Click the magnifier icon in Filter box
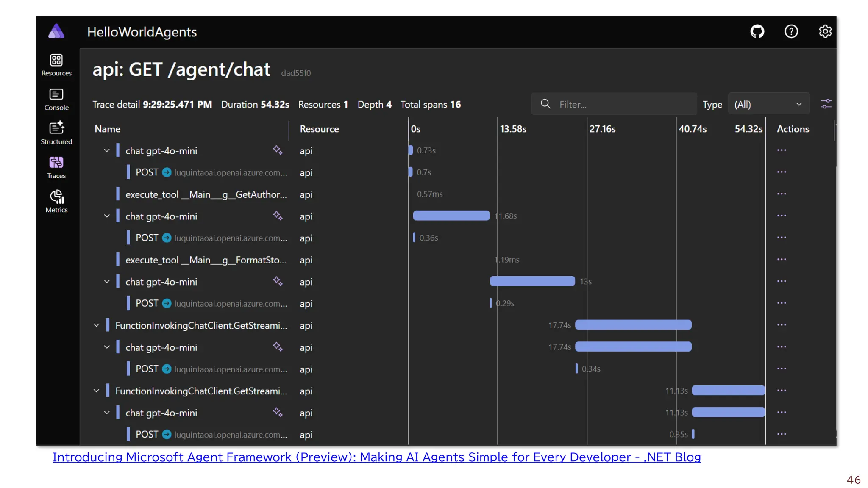Image resolution: width=868 pixels, height=488 pixels. [545, 104]
